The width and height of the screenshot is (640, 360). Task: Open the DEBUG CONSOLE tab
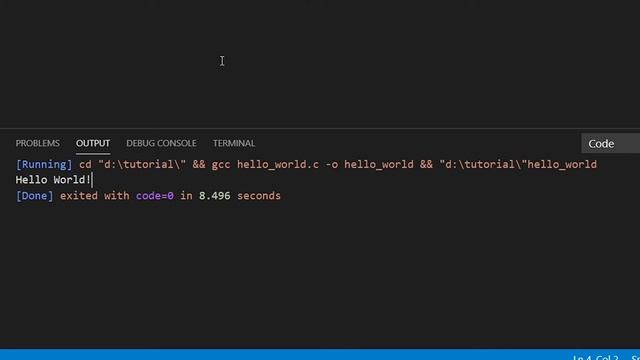point(161,143)
